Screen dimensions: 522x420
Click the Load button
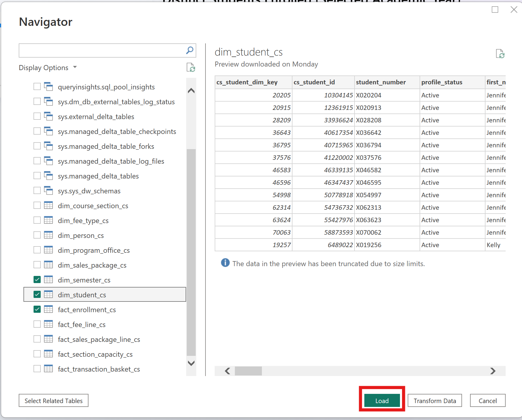click(x=382, y=401)
